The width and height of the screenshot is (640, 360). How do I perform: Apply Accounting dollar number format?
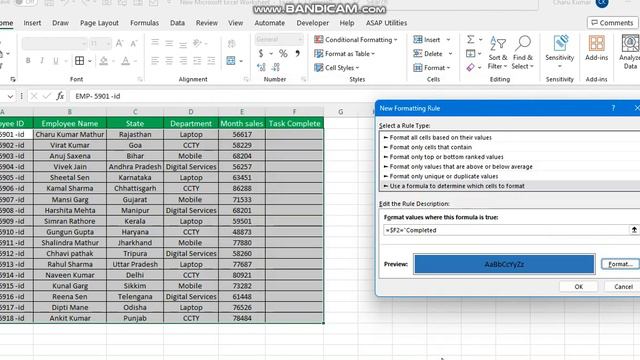tap(261, 53)
